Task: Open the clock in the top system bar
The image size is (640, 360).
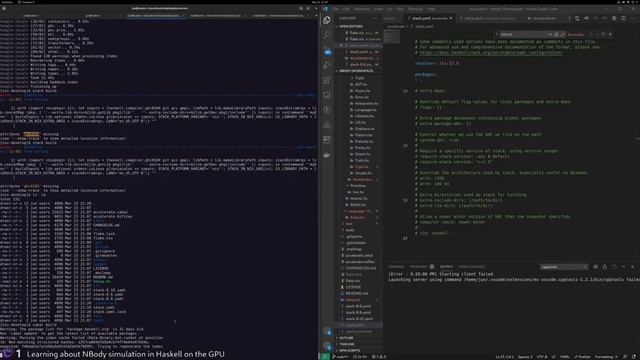Action: [x=320, y=2]
